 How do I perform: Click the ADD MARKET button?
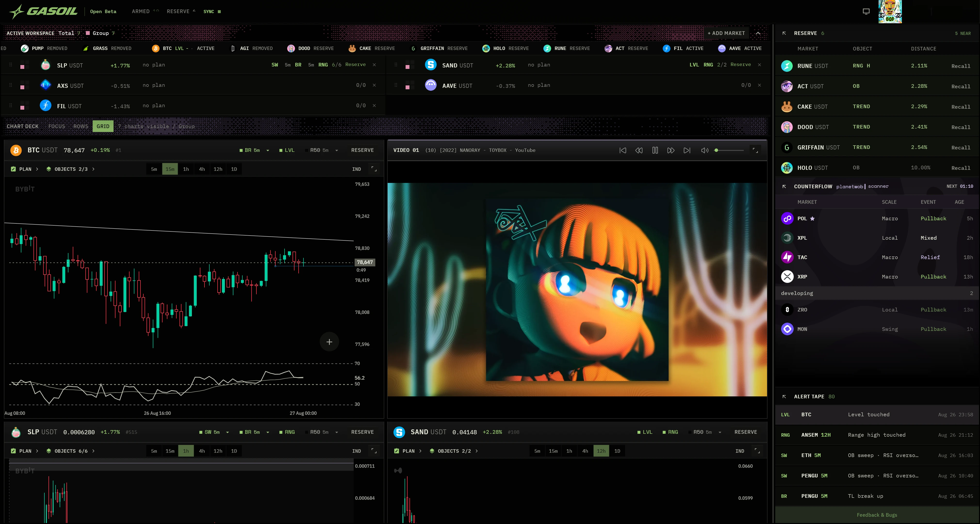pyautogui.click(x=726, y=33)
